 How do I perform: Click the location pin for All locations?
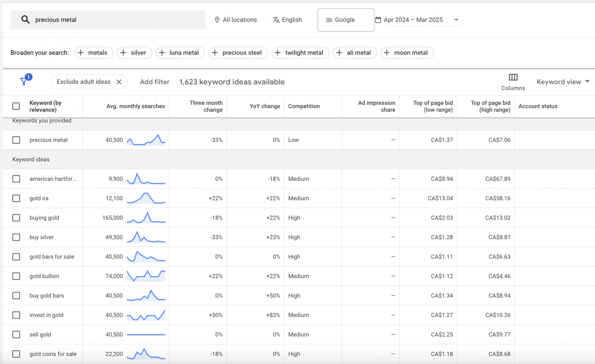pyautogui.click(x=217, y=20)
